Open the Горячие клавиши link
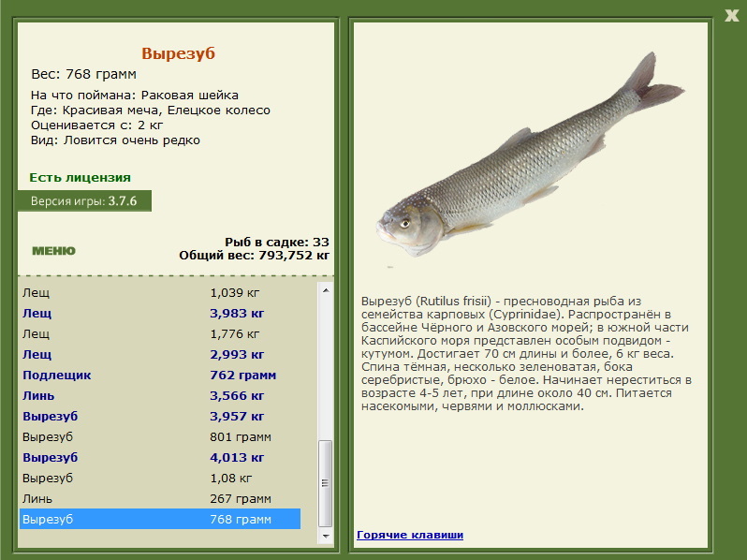The image size is (747, 560). (410, 535)
